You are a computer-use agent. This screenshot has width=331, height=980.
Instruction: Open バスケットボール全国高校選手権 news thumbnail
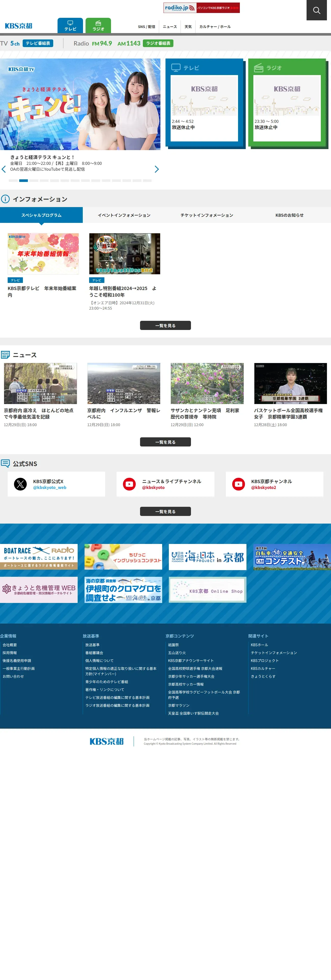point(290,383)
